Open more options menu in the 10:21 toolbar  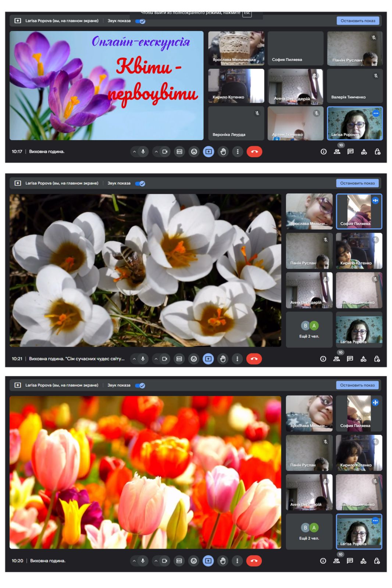tap(237, 359)
